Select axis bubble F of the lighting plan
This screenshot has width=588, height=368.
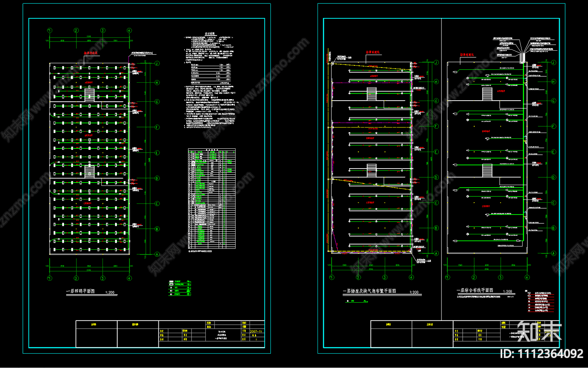[x=157, y=127]
